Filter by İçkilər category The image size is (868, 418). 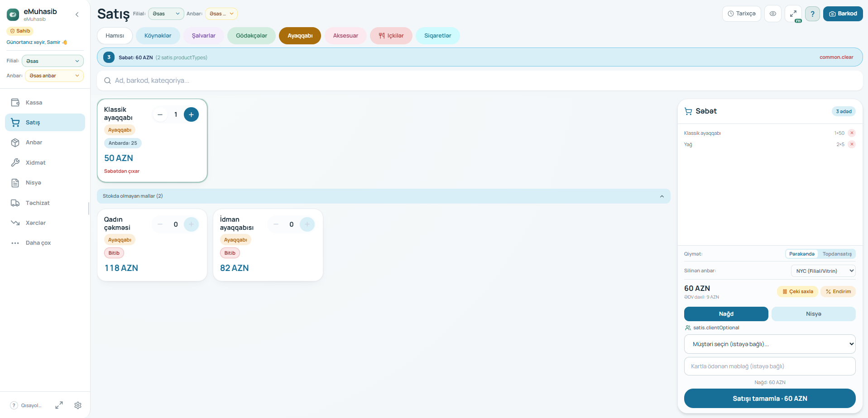391,36
